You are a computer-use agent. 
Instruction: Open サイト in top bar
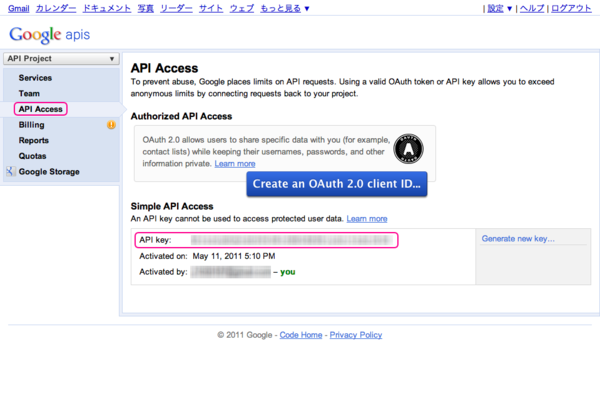[211, 8]
